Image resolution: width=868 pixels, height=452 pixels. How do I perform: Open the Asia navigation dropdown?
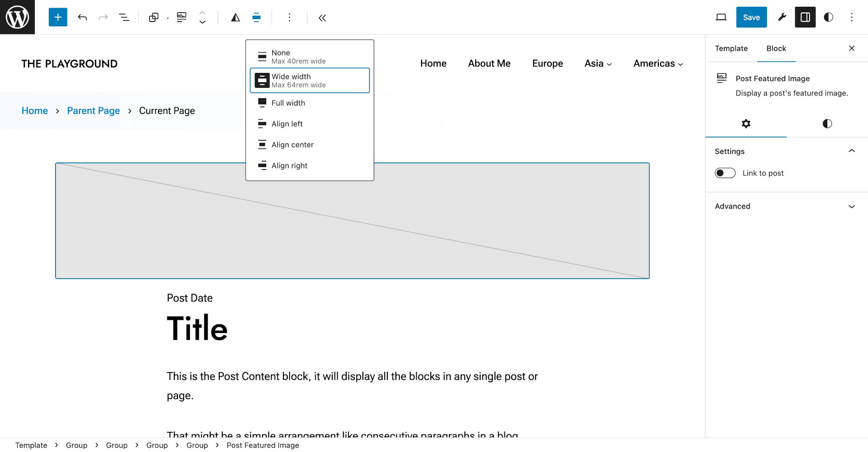[598, 64]
